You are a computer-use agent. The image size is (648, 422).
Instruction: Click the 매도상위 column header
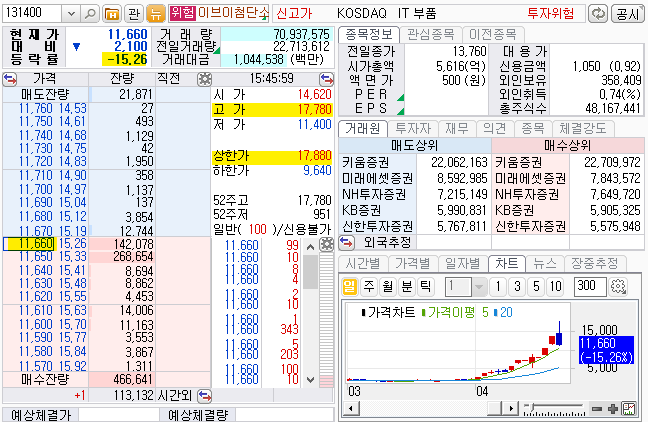point(415,145)
